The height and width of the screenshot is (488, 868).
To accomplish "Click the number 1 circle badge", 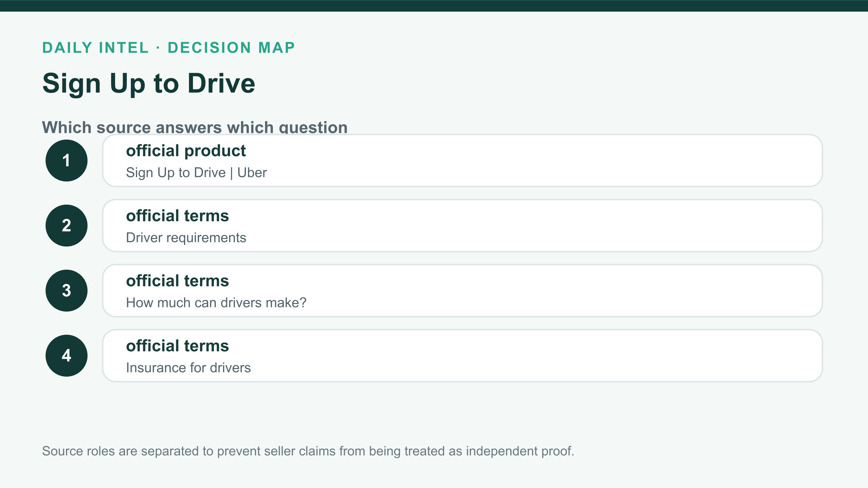I will coord(66,160).
